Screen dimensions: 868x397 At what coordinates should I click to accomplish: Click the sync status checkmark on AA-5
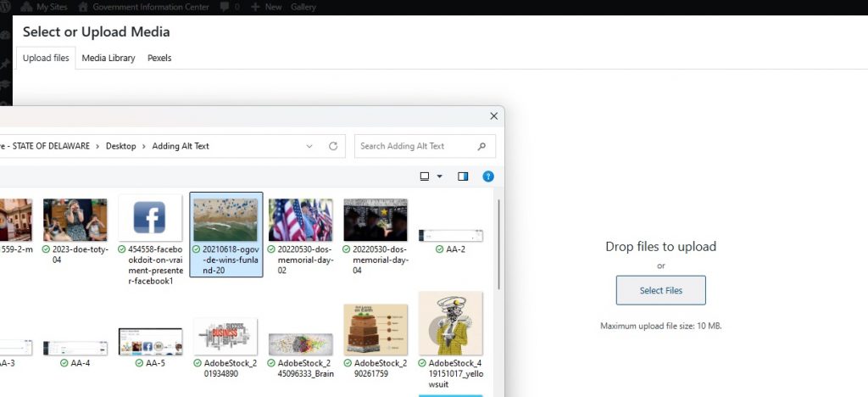pos(140,363)
